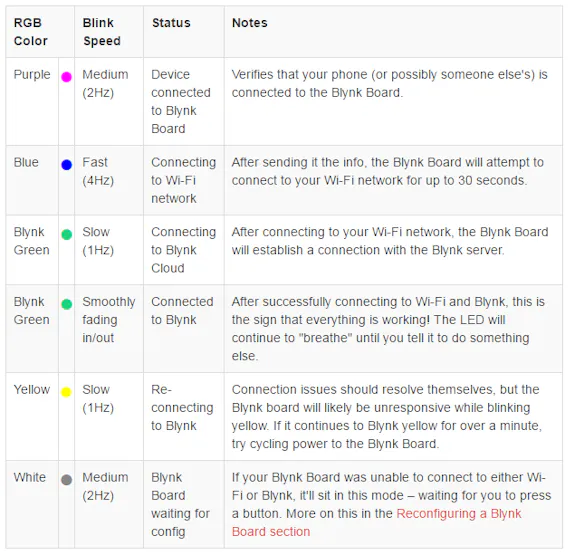Select the Purple color name cell
The height and width of the screenshot is (555, 570).
[x=32, y=102]
